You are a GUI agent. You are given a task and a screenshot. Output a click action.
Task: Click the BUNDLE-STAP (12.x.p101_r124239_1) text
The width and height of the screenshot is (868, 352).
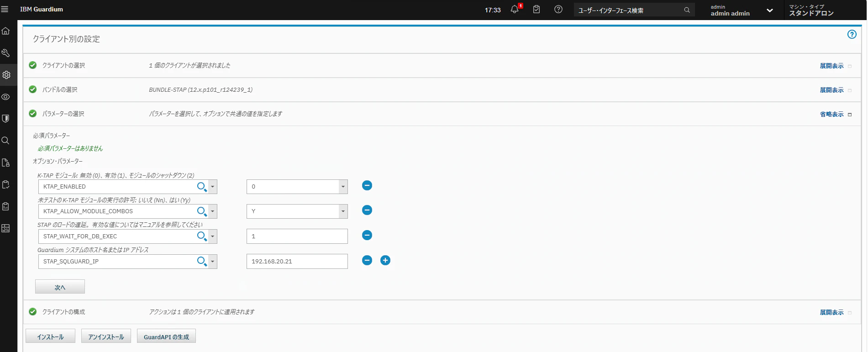coord(200,89)
